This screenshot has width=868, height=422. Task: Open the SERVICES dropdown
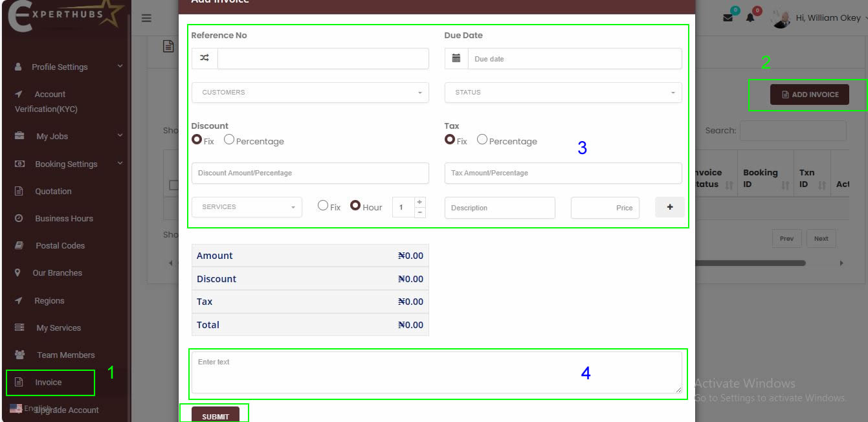[246, 206]
